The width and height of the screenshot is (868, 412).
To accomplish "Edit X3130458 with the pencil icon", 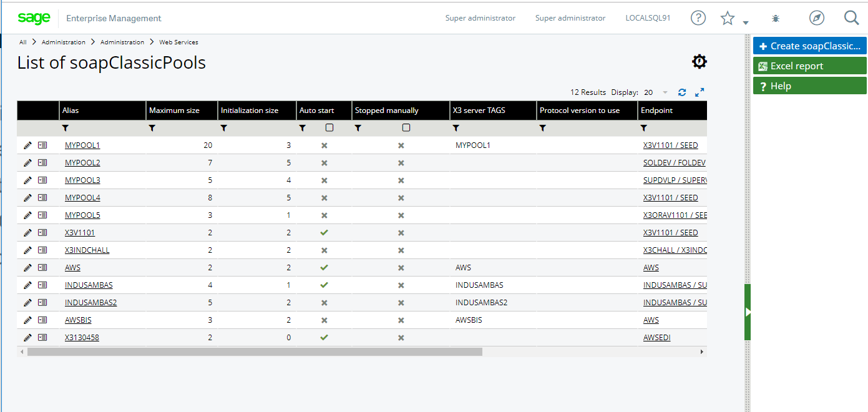I will (27, 337).
